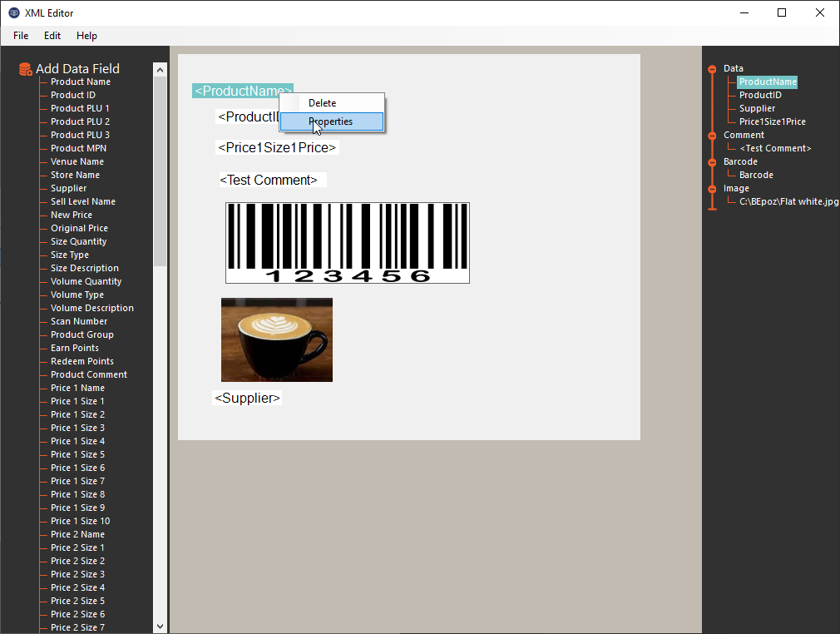
Task: Click the scroll up arrow of field list
Action: (x=160, y=70)
